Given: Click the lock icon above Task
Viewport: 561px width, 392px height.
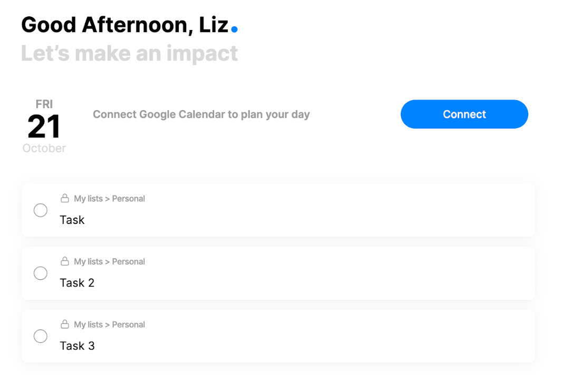Looking at the screenshot, I should coord(65,198).
